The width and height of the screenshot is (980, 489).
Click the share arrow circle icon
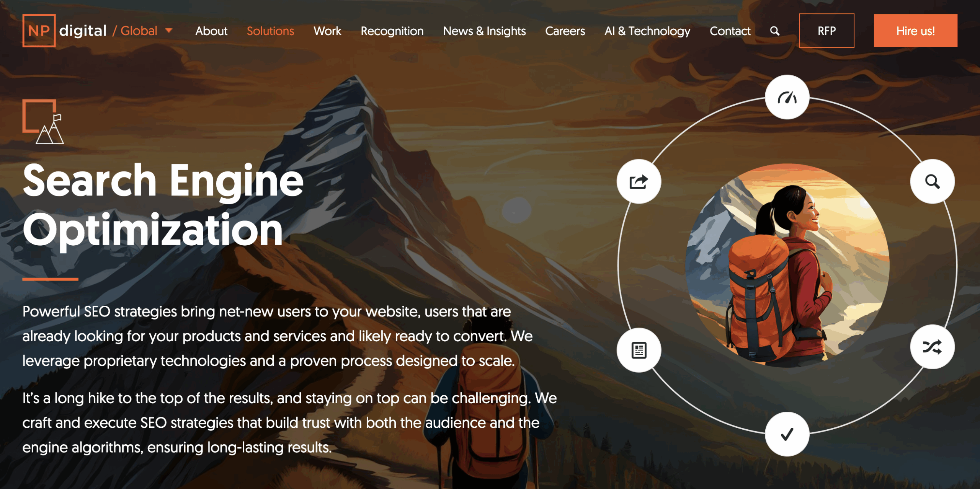(639, 181)
